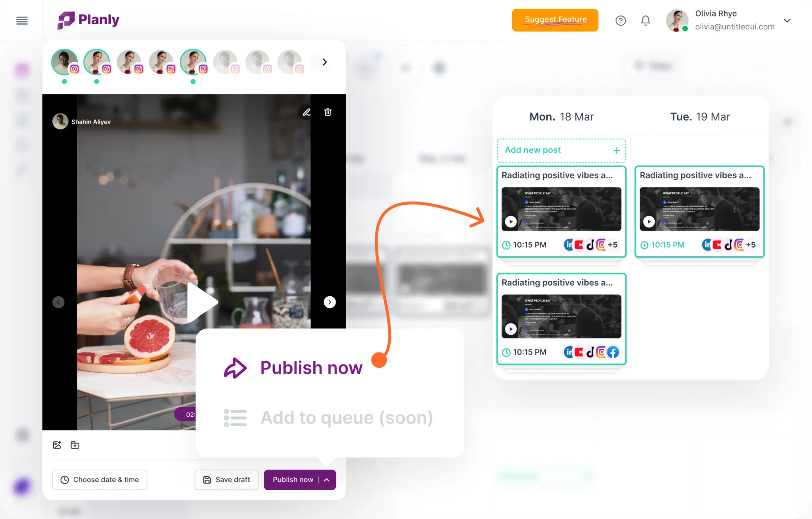Click the add folder icon below video
Viewport: 812px width, 519px height.
(75, 445)
